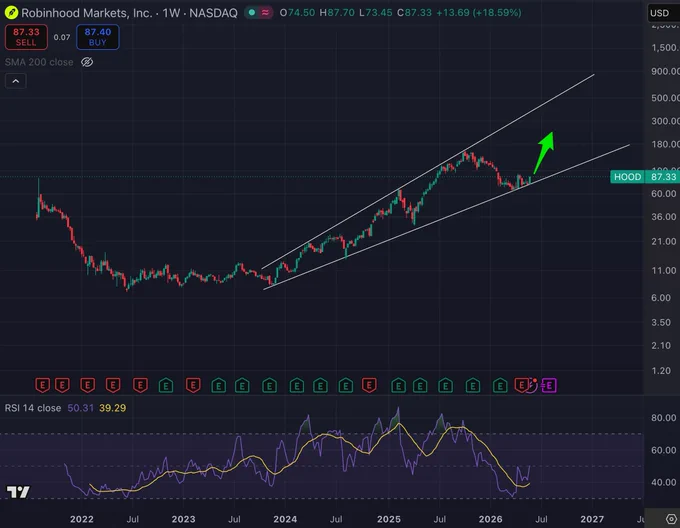
Task: Click the lightning bolt news icon with red dot
Action: click(533, 385)
